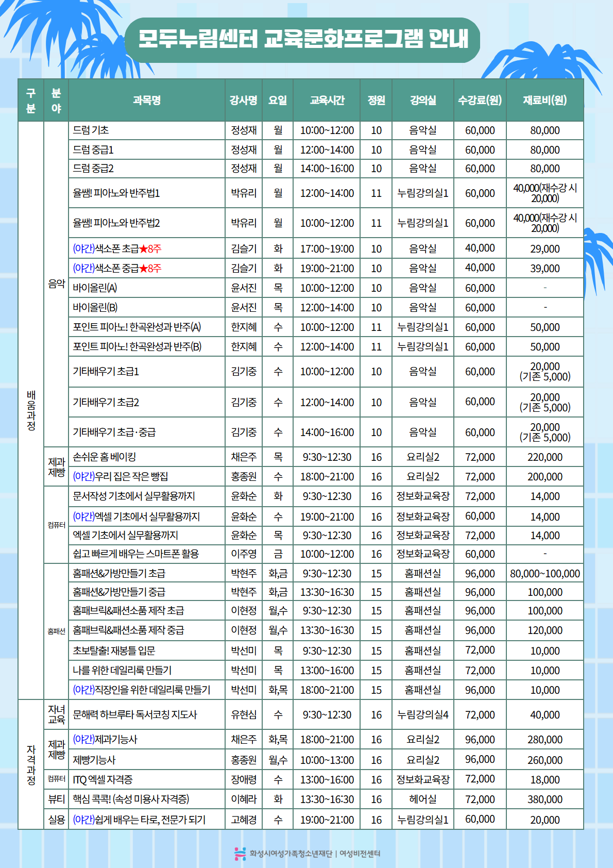Image resolution: width=613 pixels, height=868 pixels.
Task: Click the red star in 색소폰 중급 row
Action: [x=143, y=269]
